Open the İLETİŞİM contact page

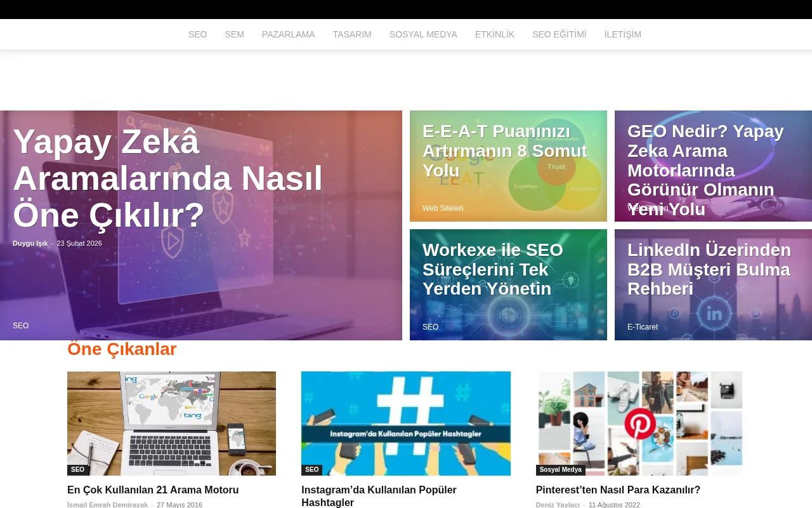[622, 34]
